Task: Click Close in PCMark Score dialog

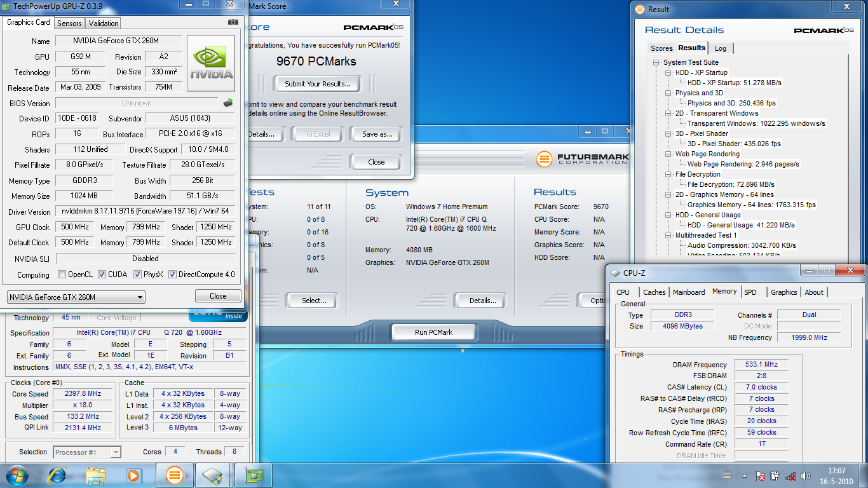Action: [x=376, y=162]
